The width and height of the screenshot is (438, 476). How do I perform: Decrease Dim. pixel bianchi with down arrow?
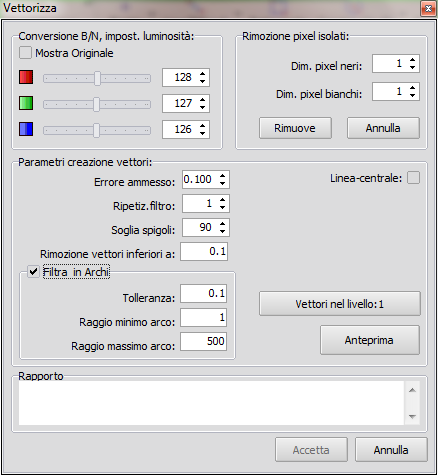pyautogui.click(x=412, y=95)
